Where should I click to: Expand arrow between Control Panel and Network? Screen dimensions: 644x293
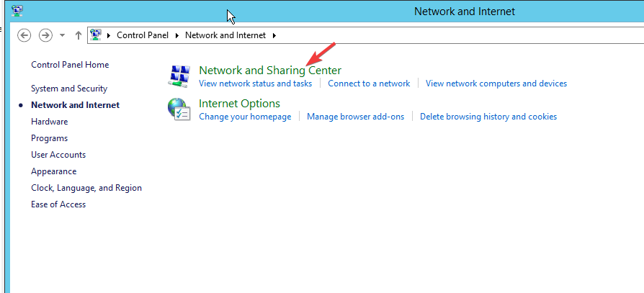tap(177, 35)
